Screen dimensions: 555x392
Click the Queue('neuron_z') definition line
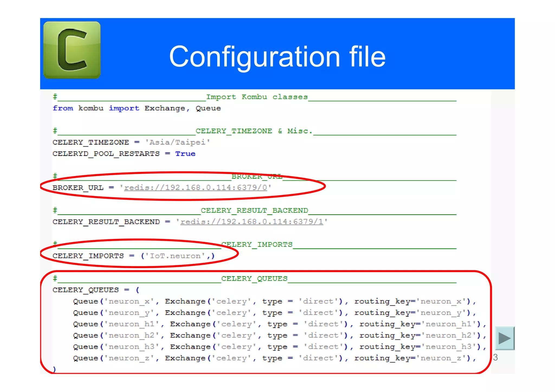pyautogui.click(x=275, y=358)
